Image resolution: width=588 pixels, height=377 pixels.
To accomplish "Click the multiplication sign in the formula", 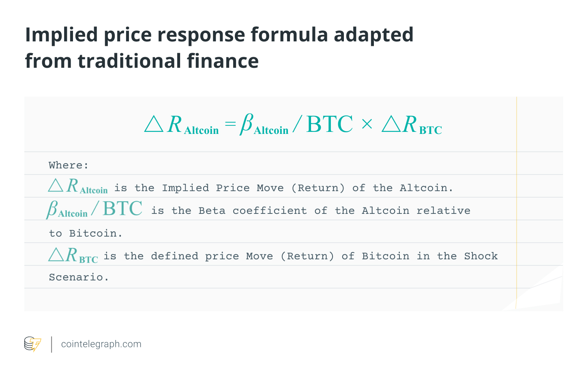I will (367, 124).
